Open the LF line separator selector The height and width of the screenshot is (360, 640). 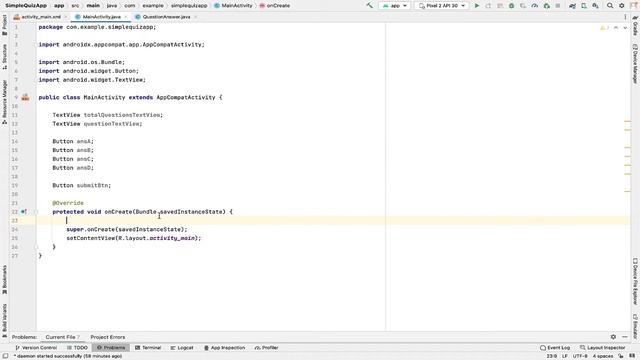(x=565, y=356)
